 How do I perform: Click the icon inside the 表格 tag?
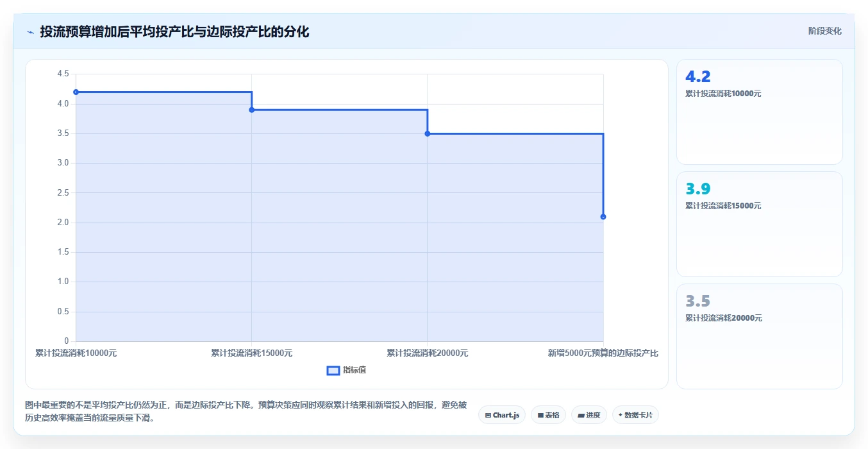point(540,416)
